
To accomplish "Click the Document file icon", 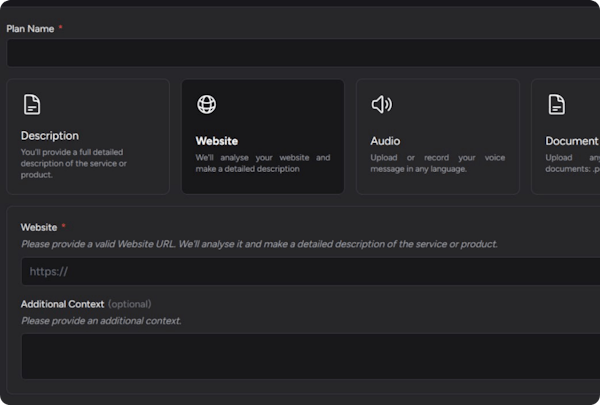I will click(x=556, y=105).
